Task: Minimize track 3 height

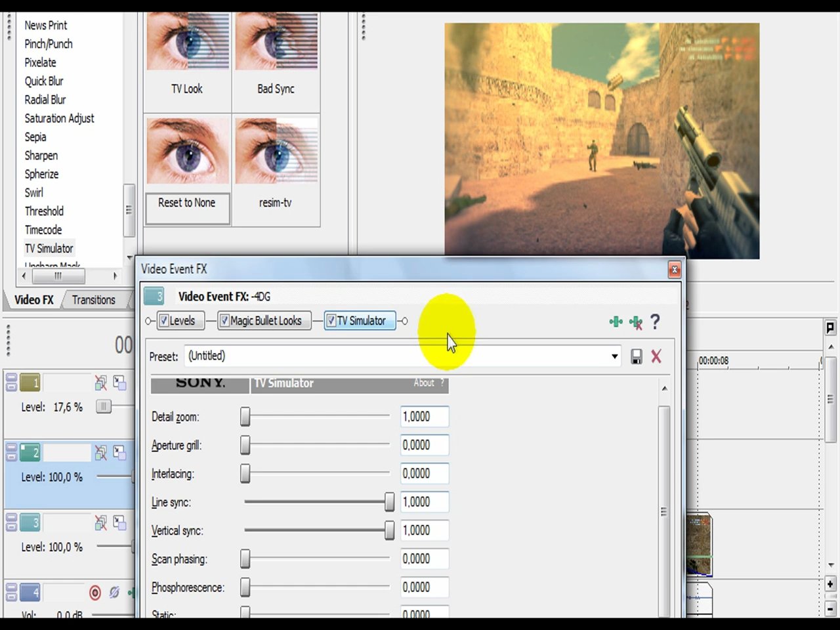Action: (11, 518)
